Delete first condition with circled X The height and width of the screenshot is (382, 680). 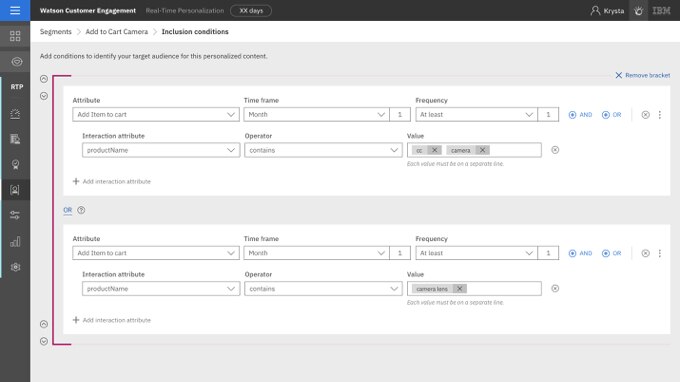pos(645,114)
